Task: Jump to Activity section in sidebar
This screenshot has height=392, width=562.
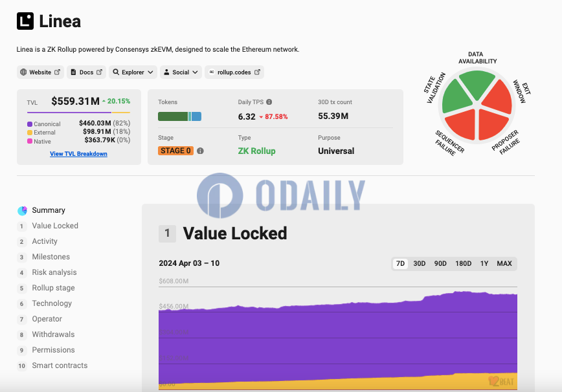Action: coord(45,241)
